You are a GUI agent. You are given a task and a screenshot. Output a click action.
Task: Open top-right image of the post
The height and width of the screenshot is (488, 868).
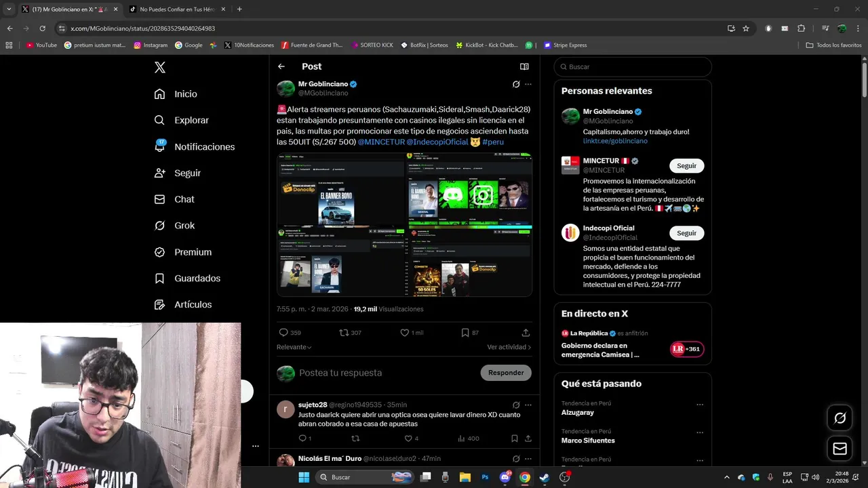469,189
